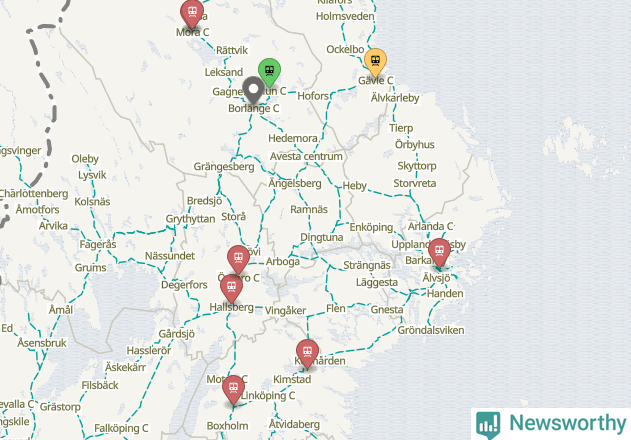This screenshot has height=440, width=631.
Task: Select the Enköping label
Action: 371,227
